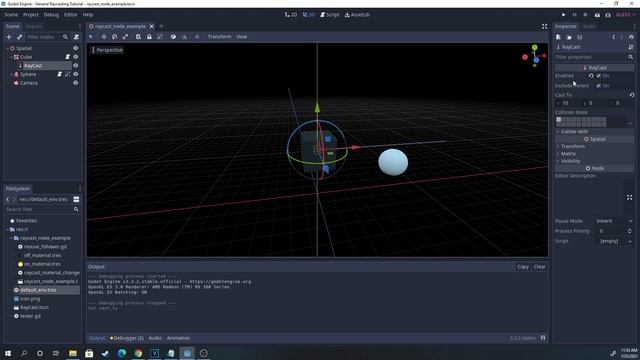The image size is (640, 360).
Task: Toggle visibility of Sphere node
Action: (76, 74)
